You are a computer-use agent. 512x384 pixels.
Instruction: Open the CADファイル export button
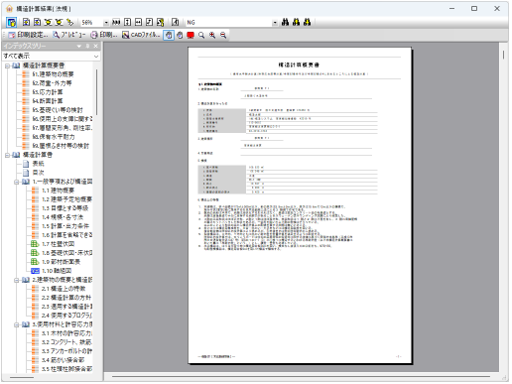pos(141,35)
